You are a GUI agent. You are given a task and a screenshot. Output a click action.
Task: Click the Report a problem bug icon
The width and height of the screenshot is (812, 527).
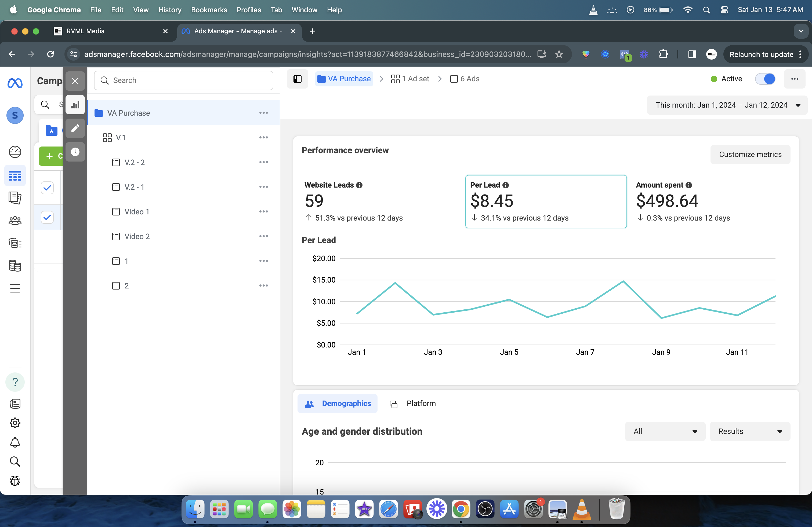(x=15, y=481)
